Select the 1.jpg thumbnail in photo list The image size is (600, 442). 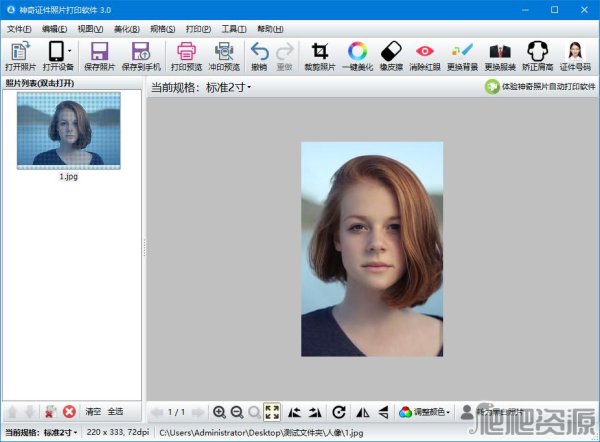[68, 131]
